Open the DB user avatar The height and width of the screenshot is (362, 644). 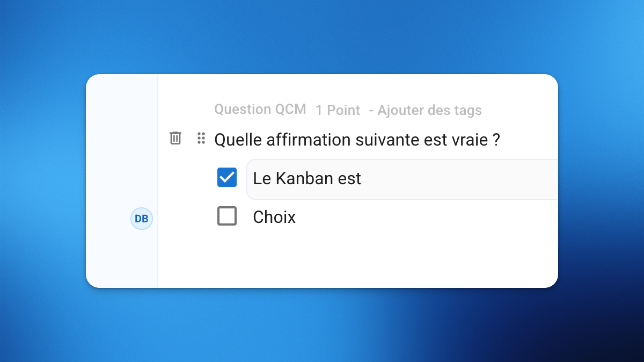click(142, 219)
